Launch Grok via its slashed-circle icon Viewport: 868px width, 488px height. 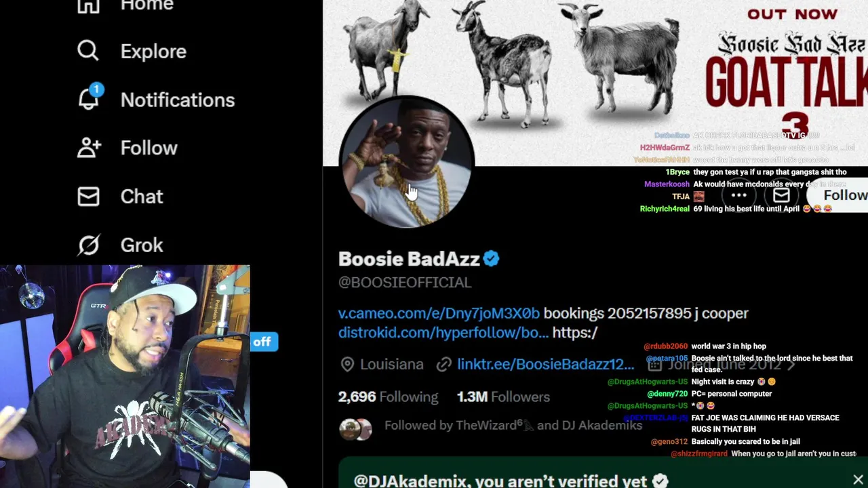(x=88, y=245)
